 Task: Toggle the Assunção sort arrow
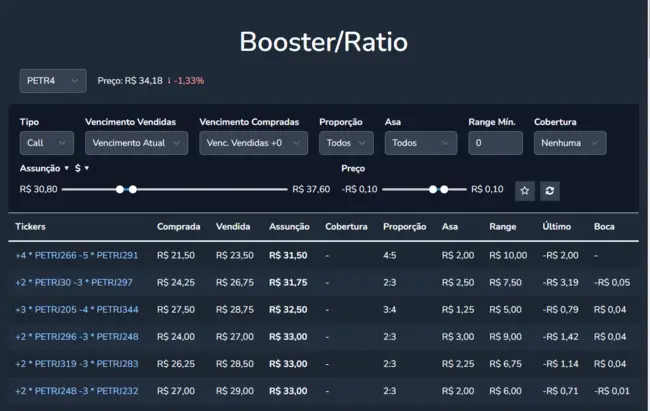[x=67, y=168]
